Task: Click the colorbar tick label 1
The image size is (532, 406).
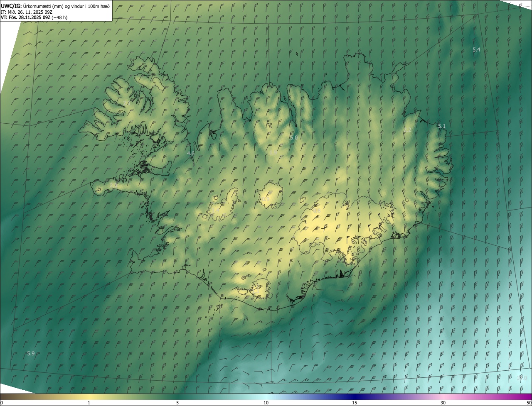Action: point(89,403)
